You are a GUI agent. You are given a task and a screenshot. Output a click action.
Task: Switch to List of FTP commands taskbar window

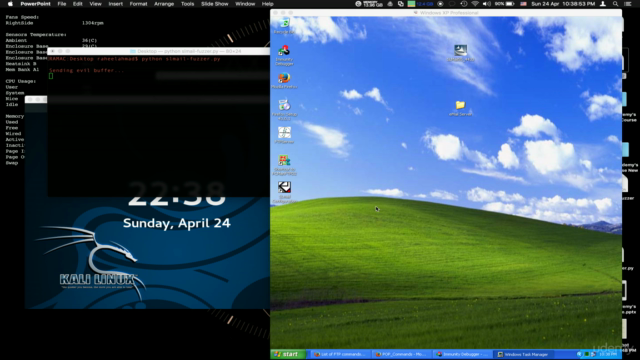(x=340, y=354)
